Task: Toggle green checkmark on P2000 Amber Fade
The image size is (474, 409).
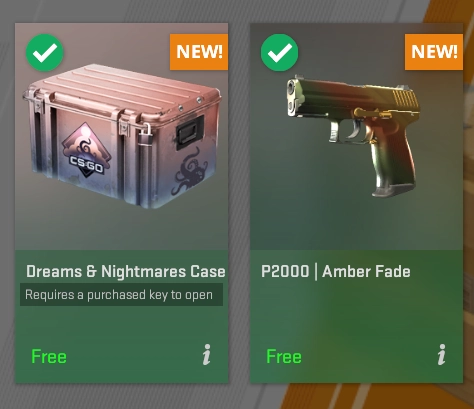Action: point(279,52)
